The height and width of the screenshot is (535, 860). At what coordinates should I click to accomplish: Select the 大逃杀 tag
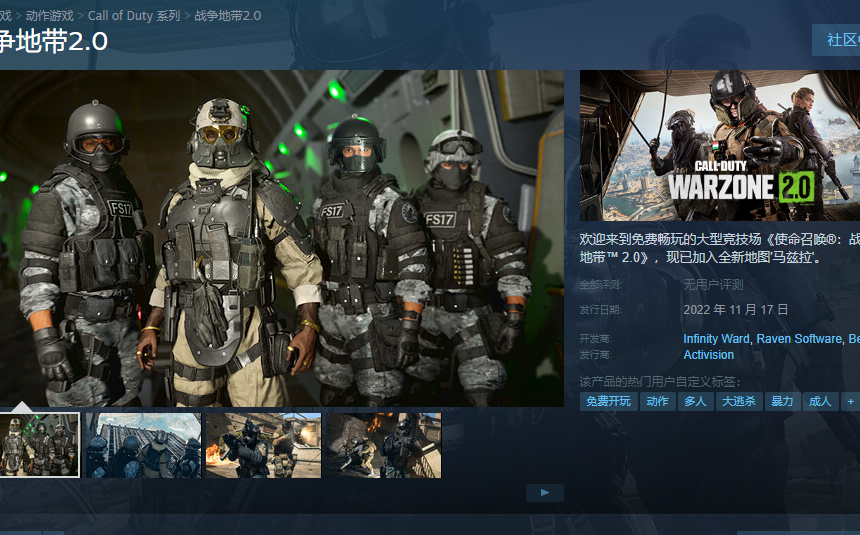pos(738,401)
